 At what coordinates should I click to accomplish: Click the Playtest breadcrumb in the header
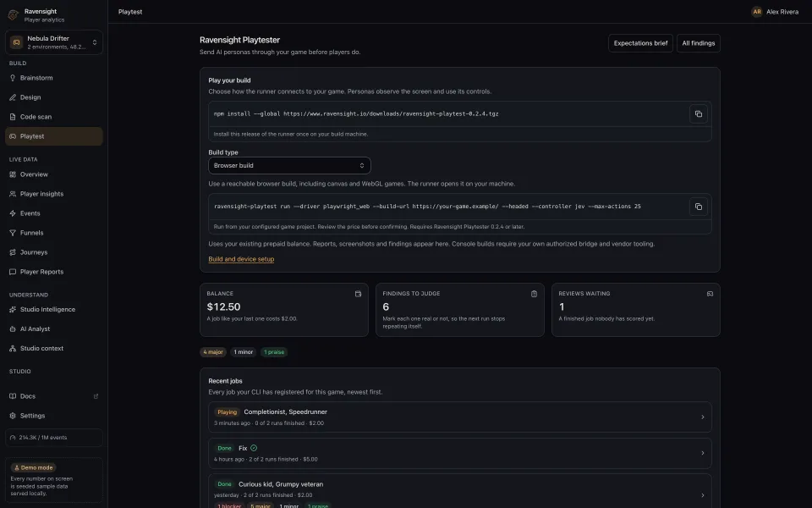coord(130,11)
